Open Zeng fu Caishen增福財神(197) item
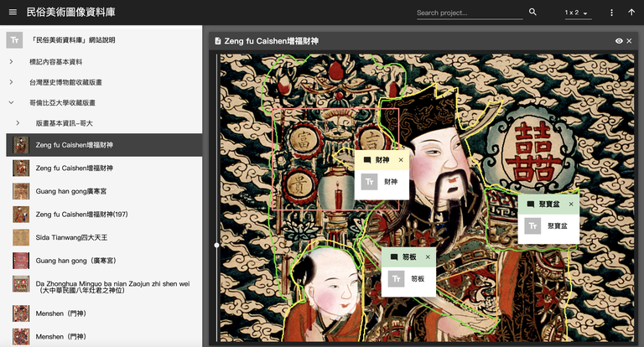644x347 pixels. 104,215
